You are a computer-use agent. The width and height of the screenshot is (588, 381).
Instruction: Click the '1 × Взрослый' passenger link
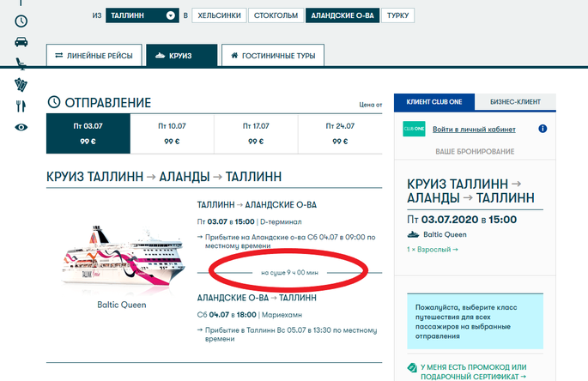(433, 250)
